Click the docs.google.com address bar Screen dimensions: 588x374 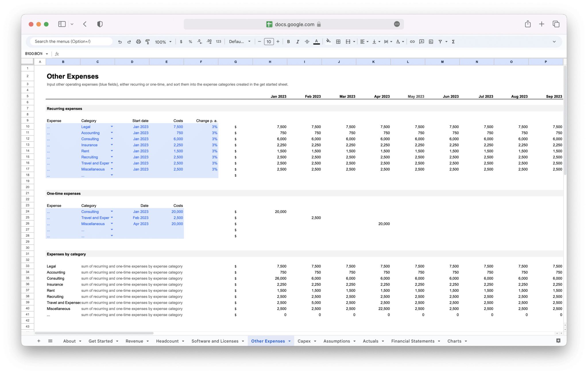pos(294,24)
